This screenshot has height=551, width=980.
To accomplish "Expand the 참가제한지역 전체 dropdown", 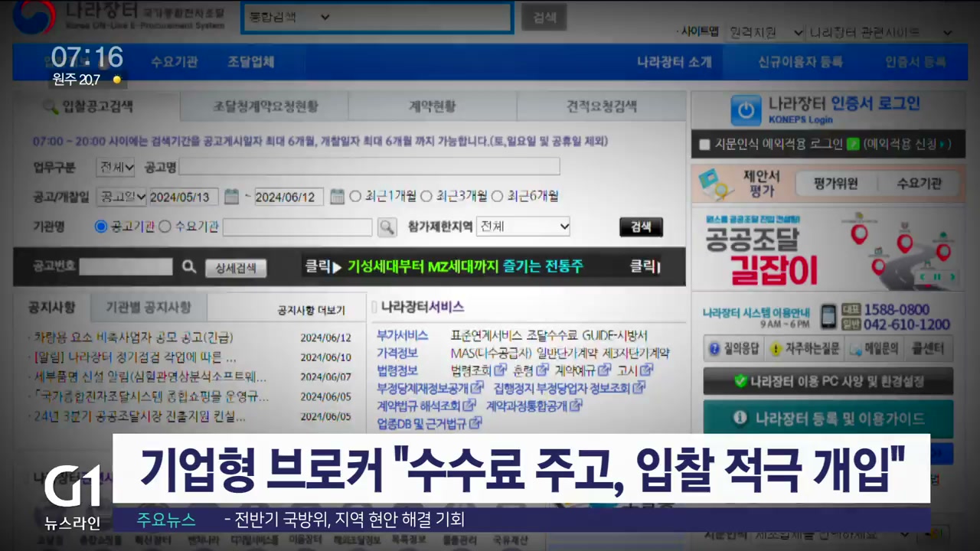I will tap(523, 227).
